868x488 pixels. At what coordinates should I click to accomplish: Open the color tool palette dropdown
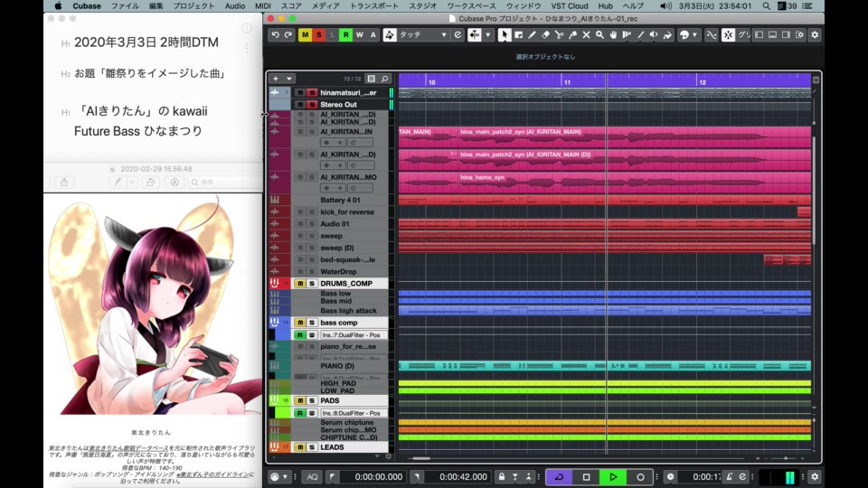694,35
